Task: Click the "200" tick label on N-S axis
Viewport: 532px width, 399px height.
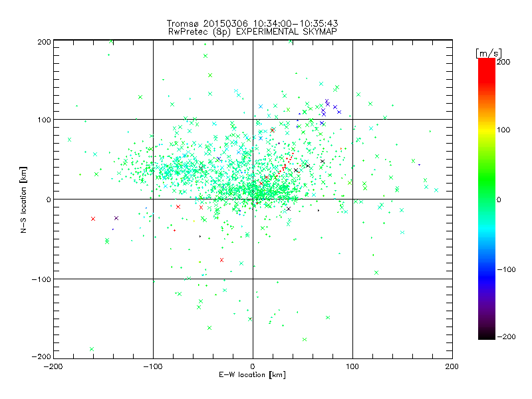Action: tap(44, 42)
